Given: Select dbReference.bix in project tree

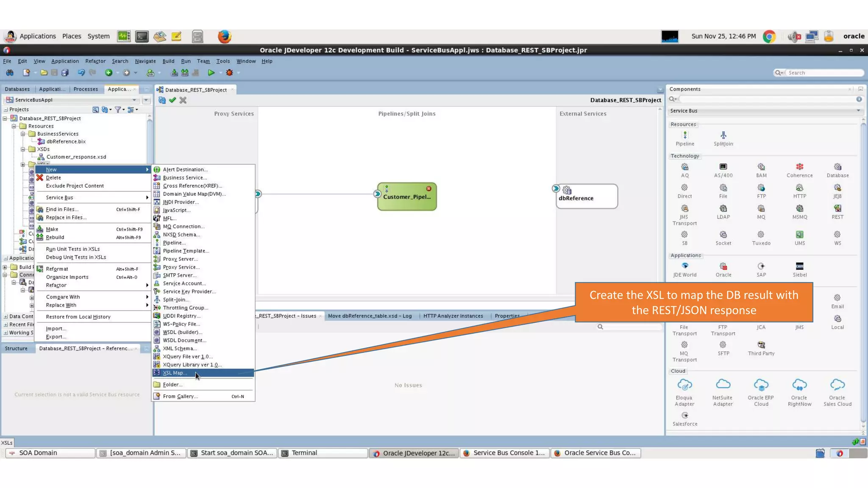Looking at the screenshot, I should [66, 141].
